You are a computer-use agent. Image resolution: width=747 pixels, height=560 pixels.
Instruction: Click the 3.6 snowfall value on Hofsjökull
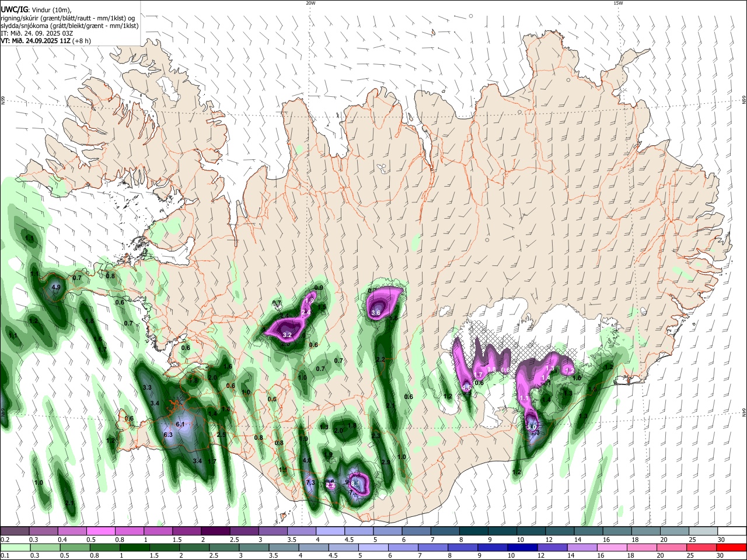pyautogui.click(x=376, y=313)
